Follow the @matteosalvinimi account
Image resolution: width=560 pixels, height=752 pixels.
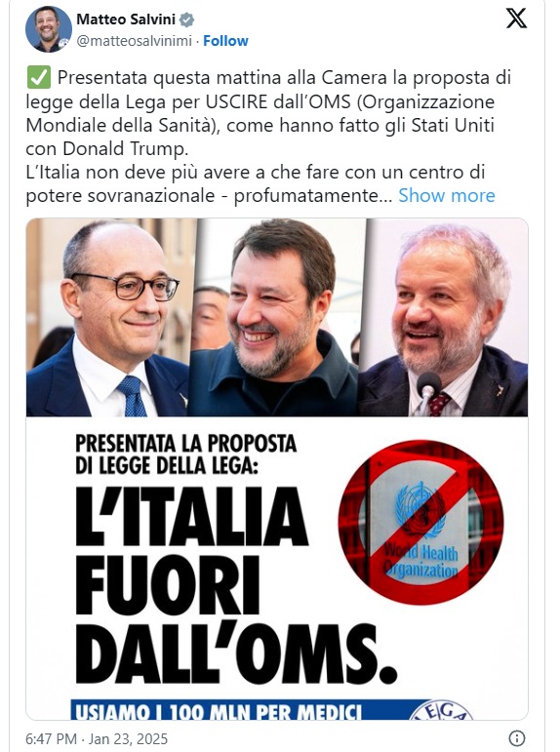[225, 41]
